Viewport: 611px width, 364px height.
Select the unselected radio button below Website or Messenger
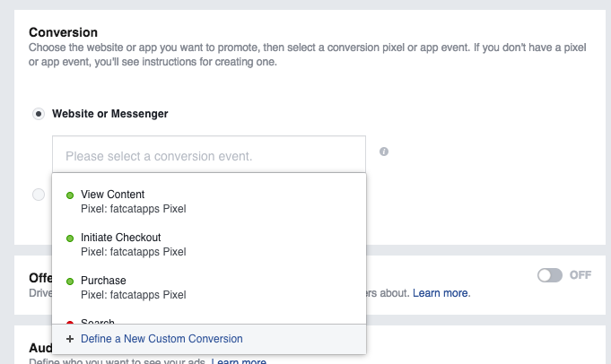(38, 194)
